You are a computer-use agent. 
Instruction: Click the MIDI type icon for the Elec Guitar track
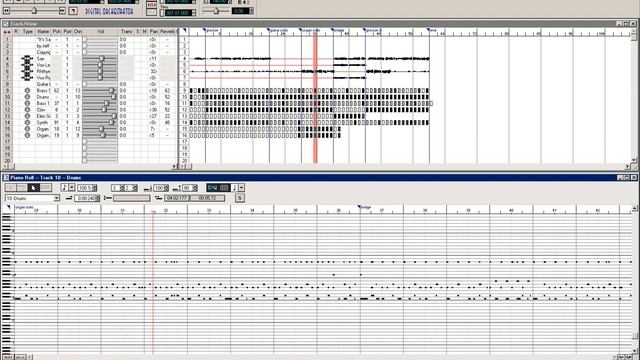point(27,116)
